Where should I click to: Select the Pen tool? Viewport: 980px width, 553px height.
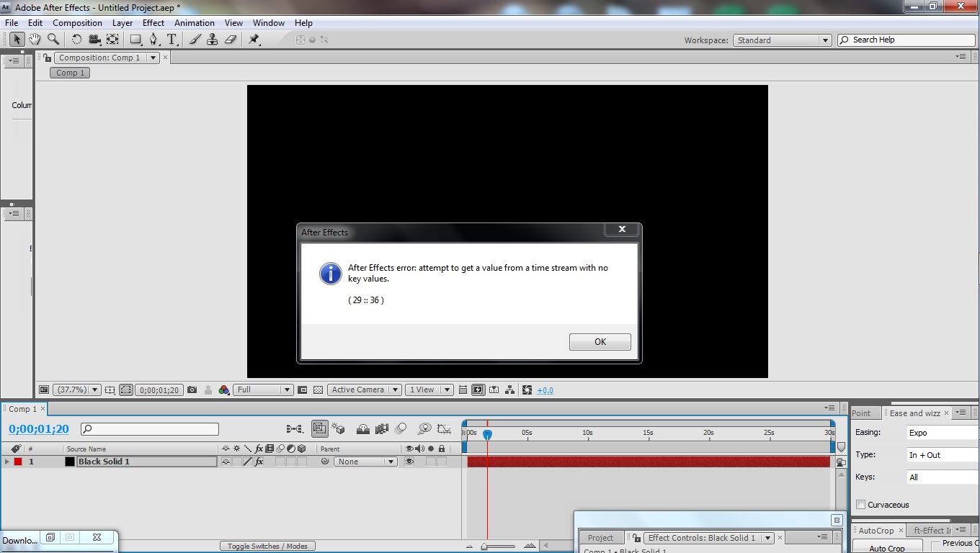pos(153,40)
